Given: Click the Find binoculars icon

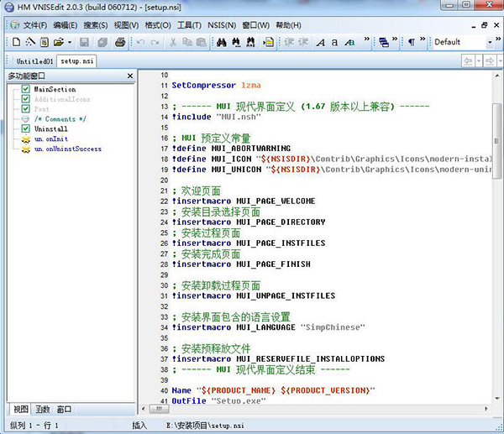Looking at the screenshot, I should pos(223,41).
